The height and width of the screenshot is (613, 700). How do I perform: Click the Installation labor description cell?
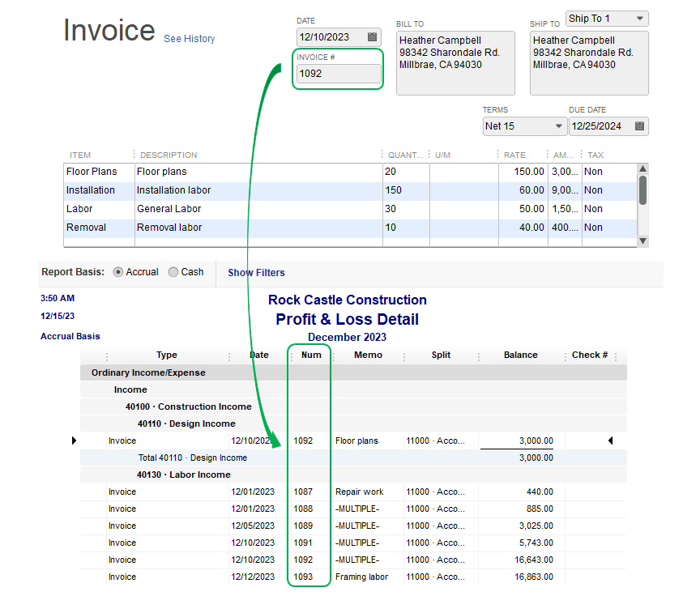click(258, 190)
